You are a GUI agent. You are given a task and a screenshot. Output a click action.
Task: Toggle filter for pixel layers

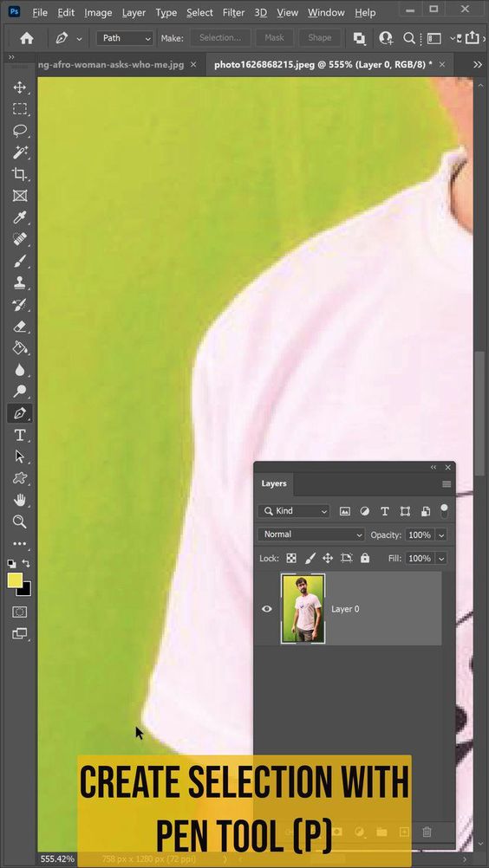(344, 511)
